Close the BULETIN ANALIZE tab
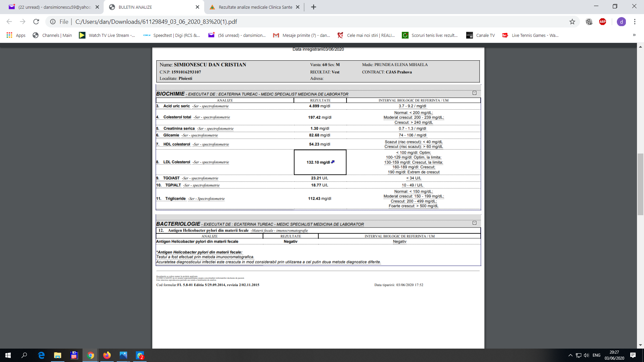The image size is (644, 362). [x=197, y=7]
